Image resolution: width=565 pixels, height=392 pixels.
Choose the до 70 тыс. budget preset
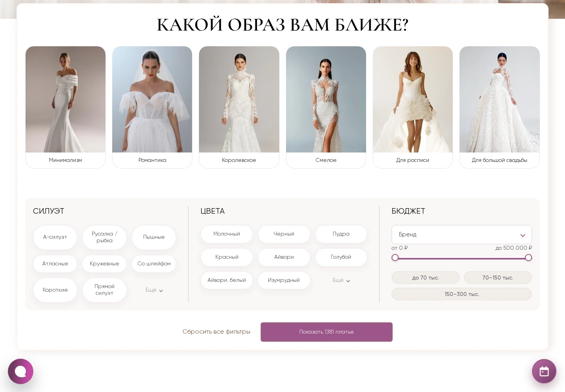(425, 278)
